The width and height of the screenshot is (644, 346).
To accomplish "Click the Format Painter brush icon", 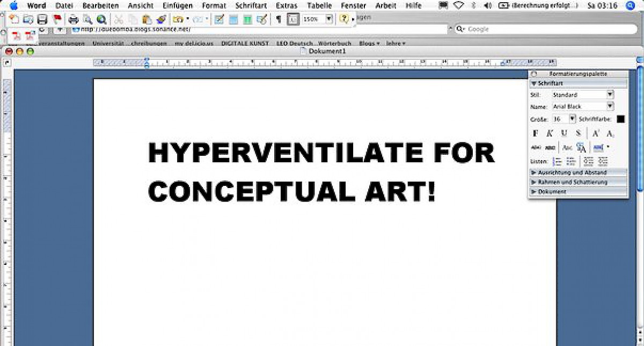I will pos(160,19).
